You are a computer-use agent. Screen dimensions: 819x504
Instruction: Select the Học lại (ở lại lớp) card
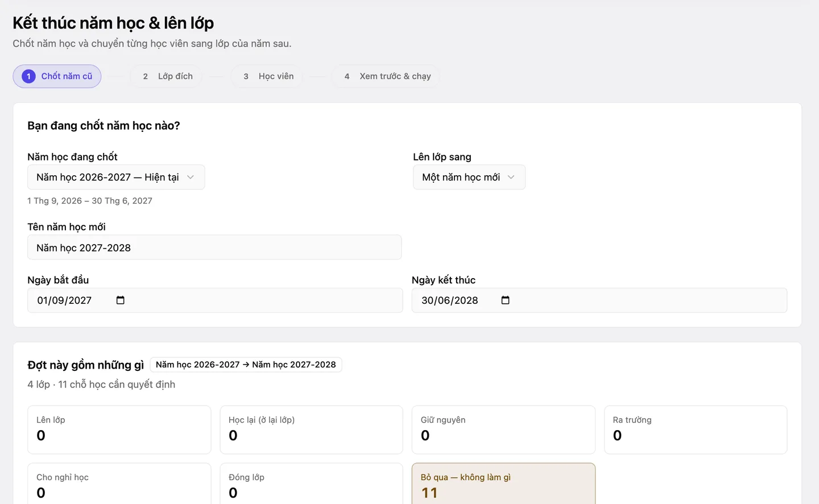(311, 429)
